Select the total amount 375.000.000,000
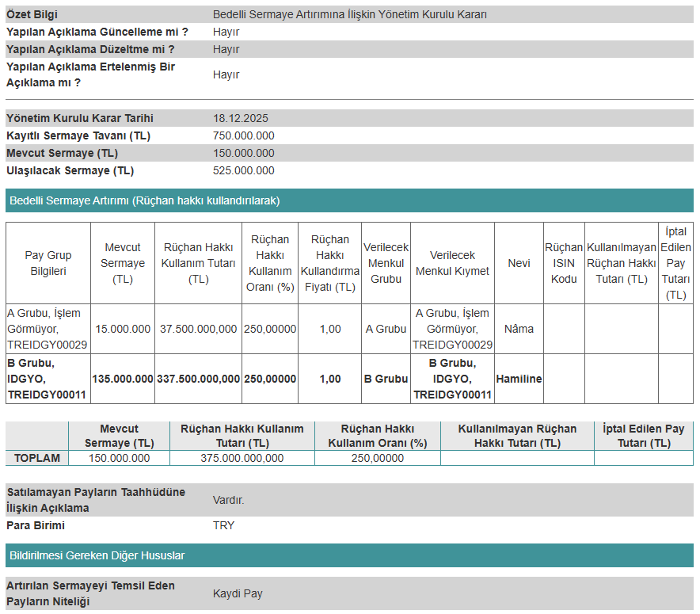 (242, 458)
